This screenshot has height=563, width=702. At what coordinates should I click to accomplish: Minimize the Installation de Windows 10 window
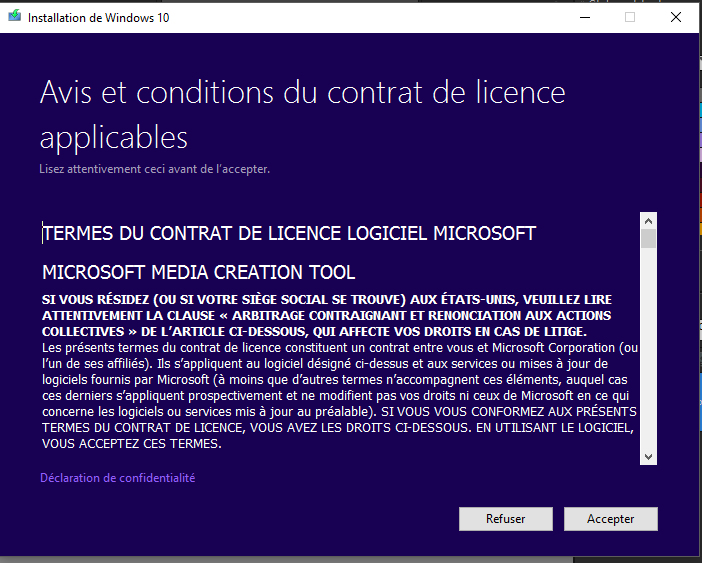[x=585, y=17]
